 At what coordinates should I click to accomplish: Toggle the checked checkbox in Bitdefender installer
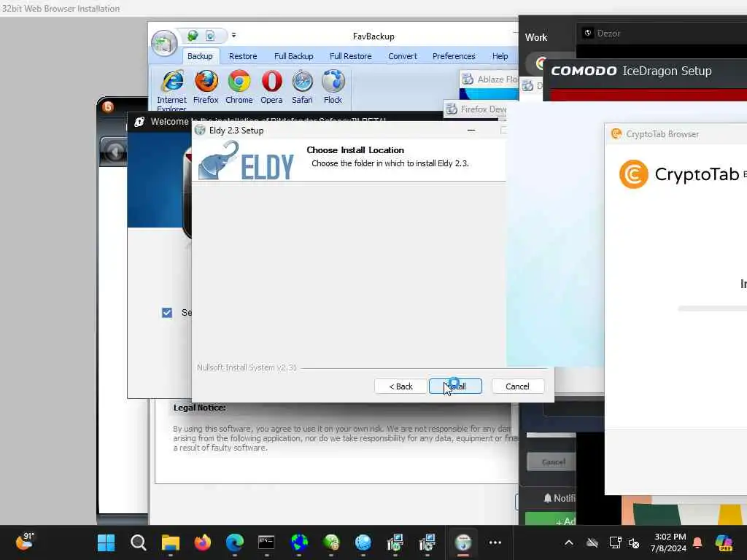click(167, 312)
